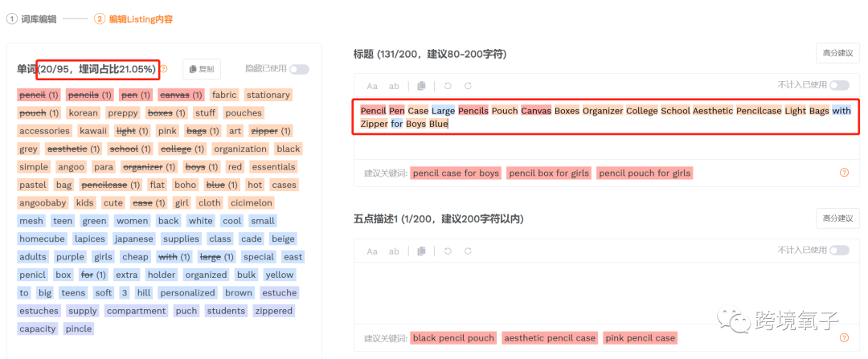Click the word tag 'capacity'
Image resolution: width=868 pixels, height=359 pixels.
tap(38, 328)
